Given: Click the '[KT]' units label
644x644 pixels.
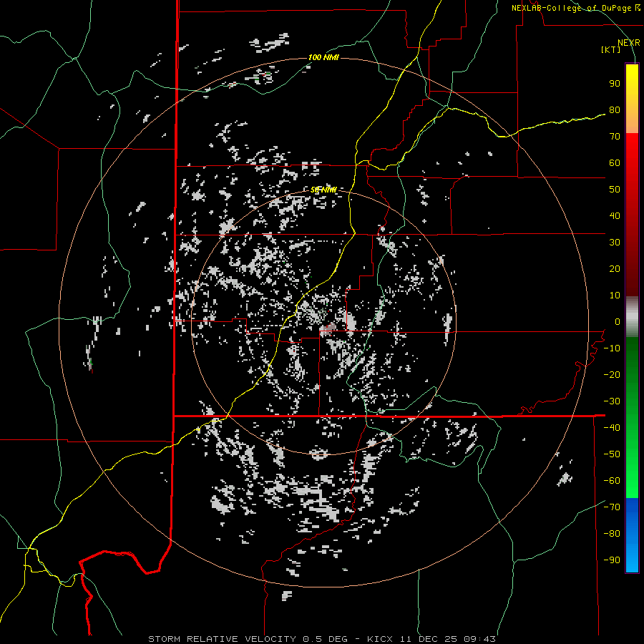Looking at the screenshot, I should (611, 49).
